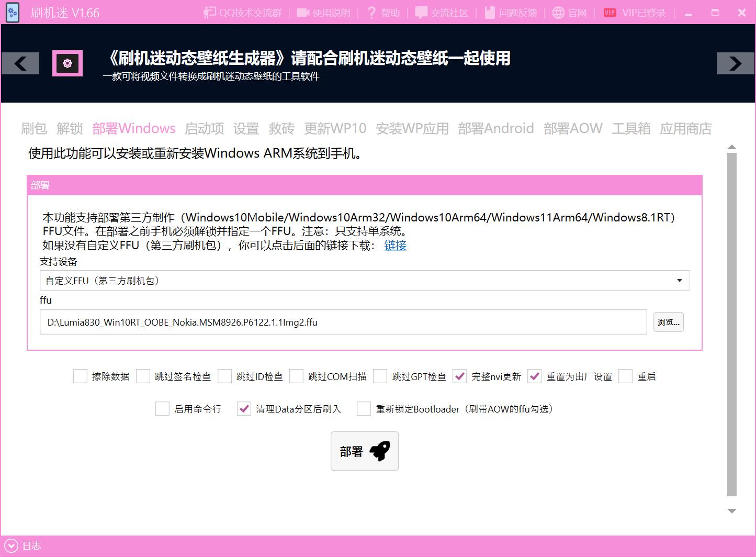Open the 帮助 help item
756x557 pixels.
point(383,13)
